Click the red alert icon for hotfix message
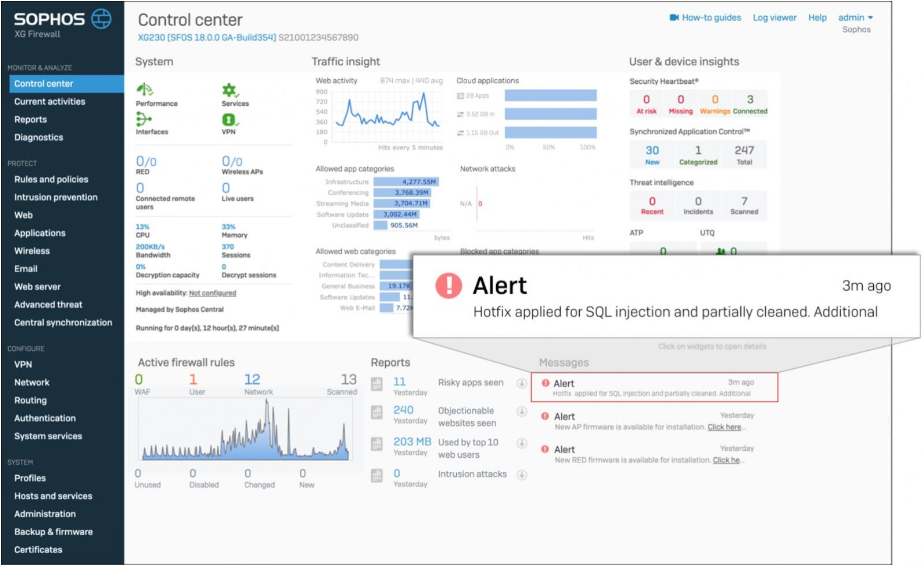Viewport: 924px width, 567px height. (x=545, y=383)
